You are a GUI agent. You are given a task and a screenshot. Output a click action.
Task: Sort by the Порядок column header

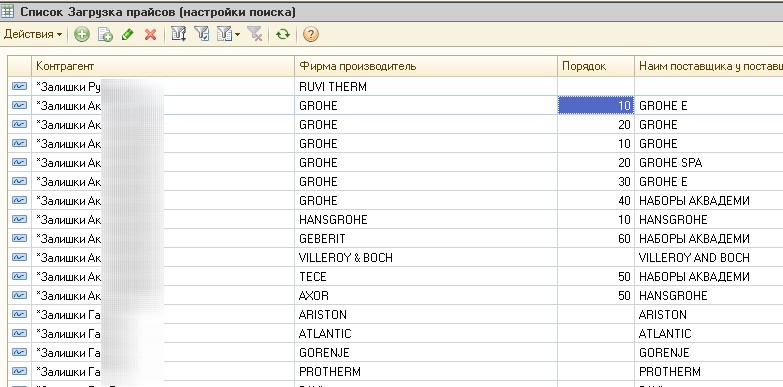coord(596,66)
